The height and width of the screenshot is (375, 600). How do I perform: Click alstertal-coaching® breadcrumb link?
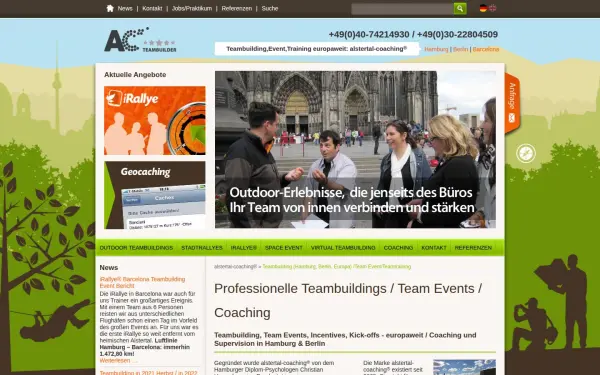(235, 266)
